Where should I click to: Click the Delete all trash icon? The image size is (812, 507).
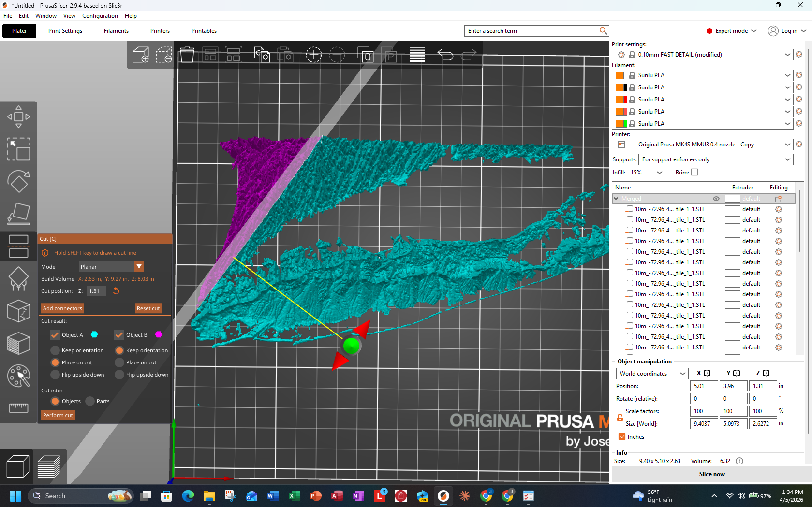187,55
